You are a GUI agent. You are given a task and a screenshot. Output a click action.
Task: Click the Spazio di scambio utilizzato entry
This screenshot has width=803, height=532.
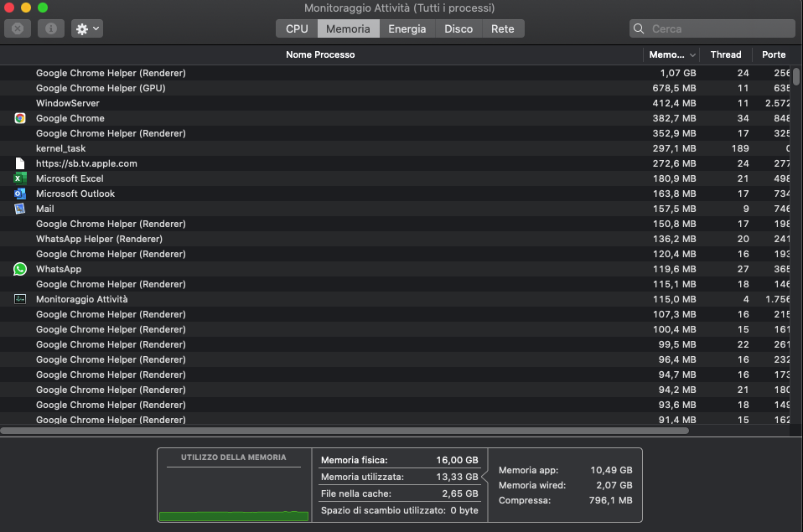pos(400,510)
